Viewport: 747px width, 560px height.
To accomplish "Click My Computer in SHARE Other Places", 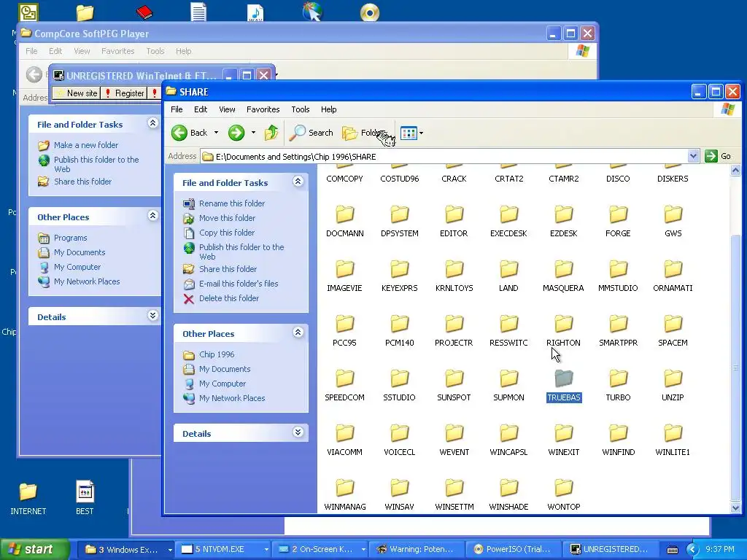I will (222, 384).
